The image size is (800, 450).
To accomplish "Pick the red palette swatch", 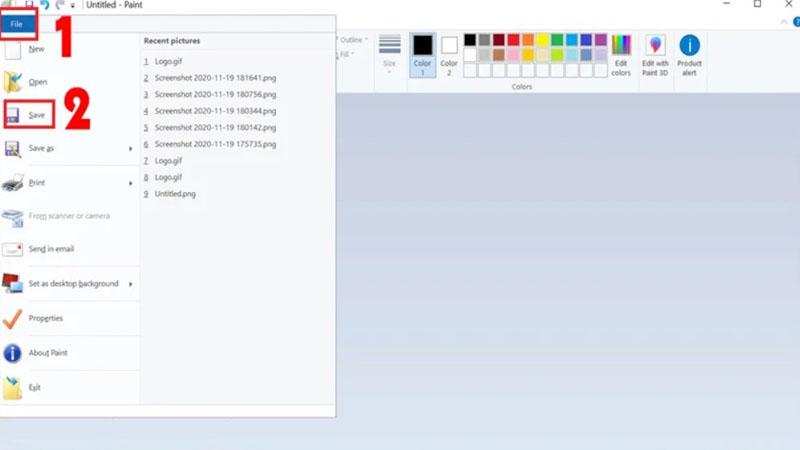I will (513, 40).
